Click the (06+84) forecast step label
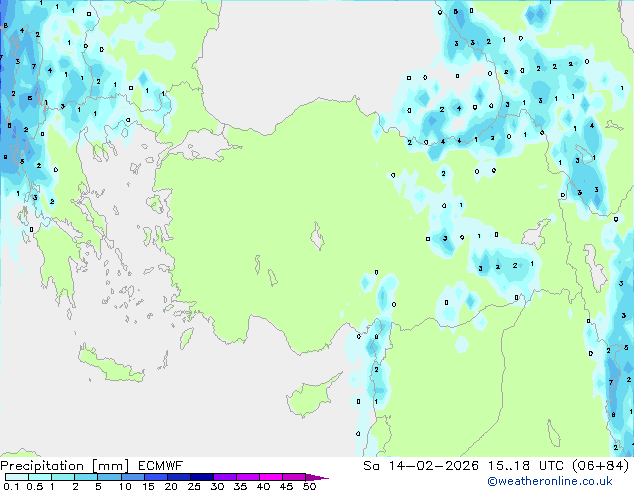634x490 pixels. (598, 466)
